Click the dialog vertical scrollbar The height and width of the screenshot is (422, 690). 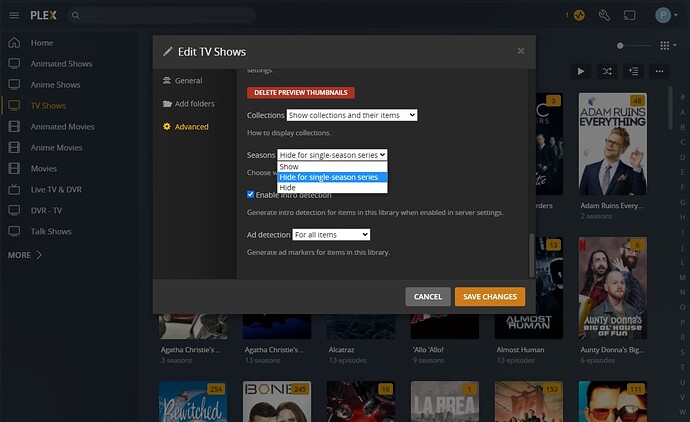pos(532,255)
